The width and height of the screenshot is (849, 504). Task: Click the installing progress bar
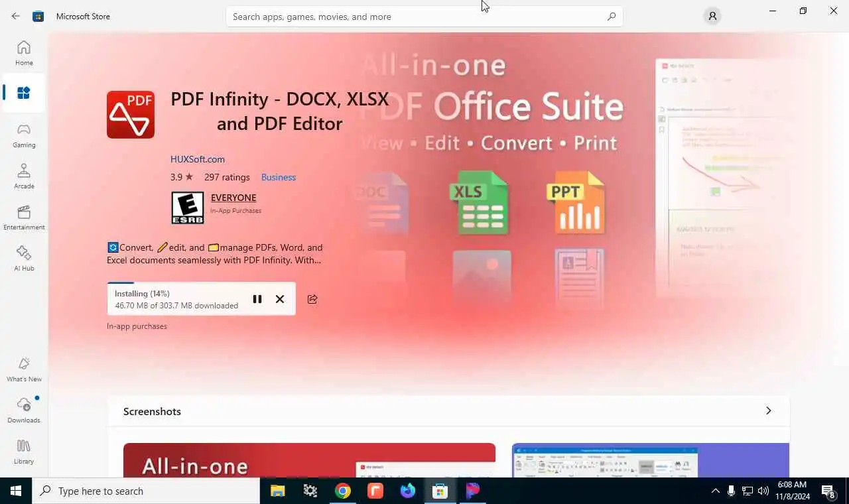(x=202, y=284)
